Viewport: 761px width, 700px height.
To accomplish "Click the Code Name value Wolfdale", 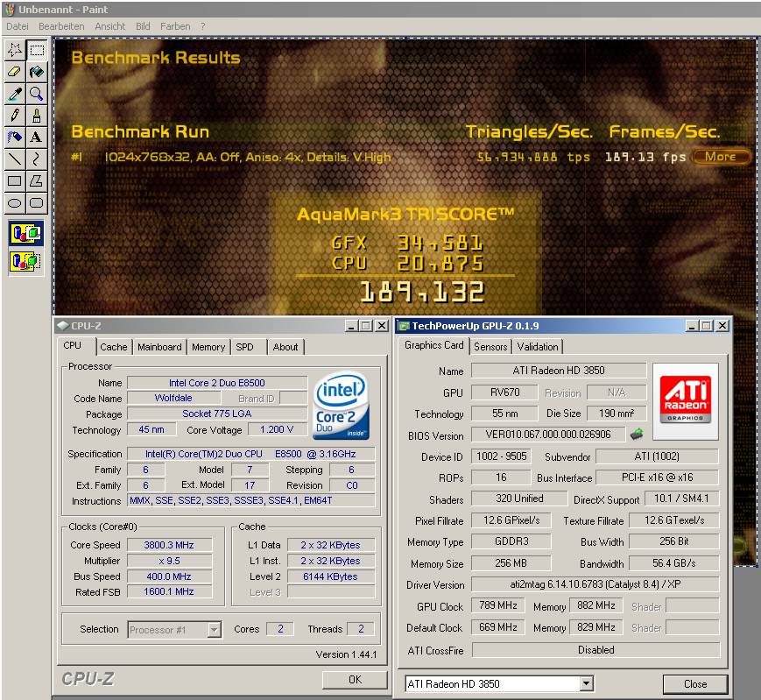I will click(x=173, y=398).
